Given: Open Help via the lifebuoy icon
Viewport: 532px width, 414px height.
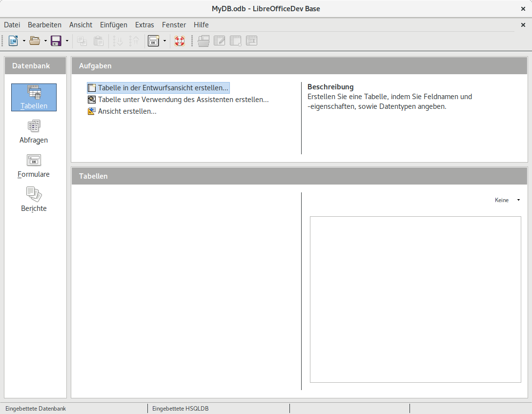Looking at the screenshot, I should [x=180, y=41].
